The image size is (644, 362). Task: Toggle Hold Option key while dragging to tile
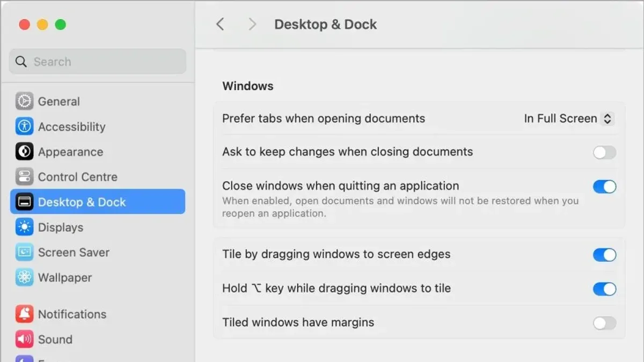point(604,289)
